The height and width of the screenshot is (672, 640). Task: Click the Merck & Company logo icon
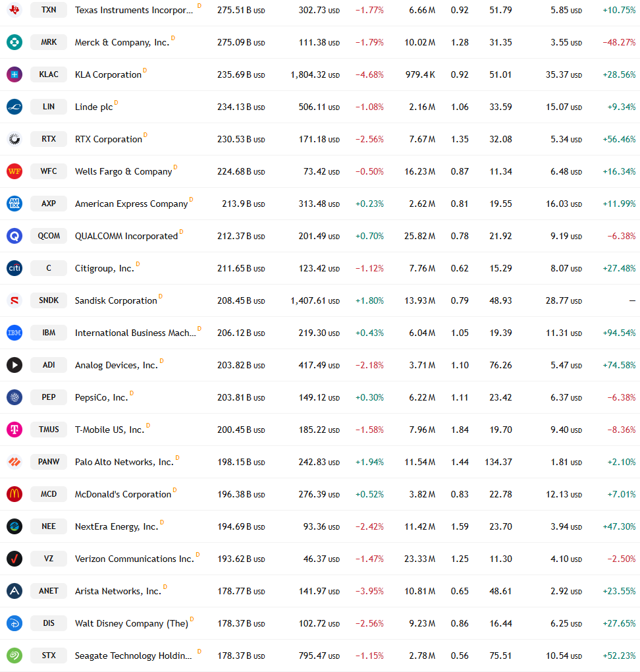tap(14, 42)
